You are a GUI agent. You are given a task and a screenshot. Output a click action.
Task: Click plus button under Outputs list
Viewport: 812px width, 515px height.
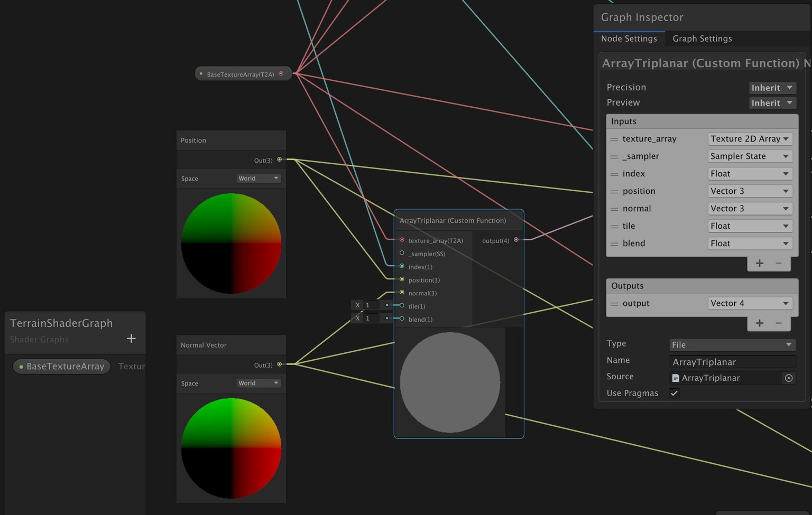[759, 323]
